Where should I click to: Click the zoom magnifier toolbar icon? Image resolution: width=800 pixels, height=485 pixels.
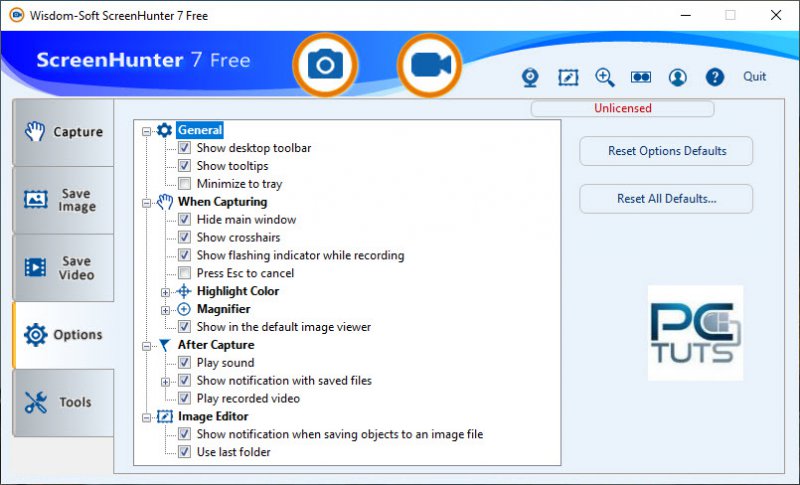[605, 78]
